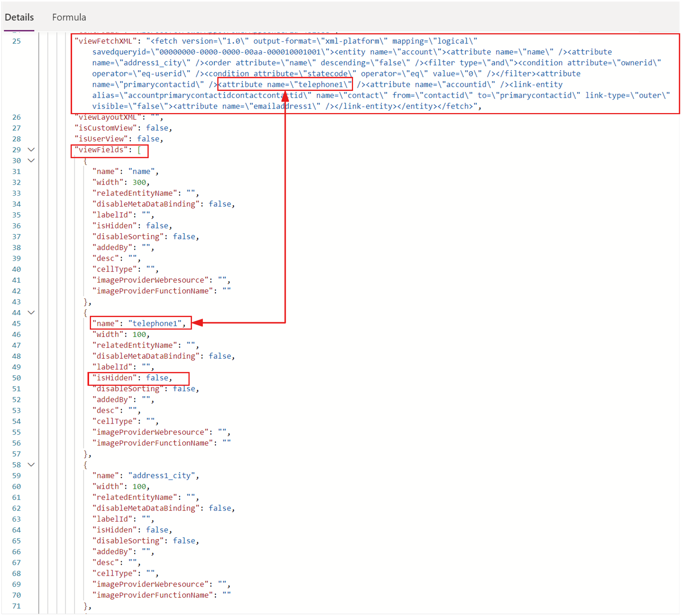
Task: Click "cellType" on line 54
Action: point(115,421)
